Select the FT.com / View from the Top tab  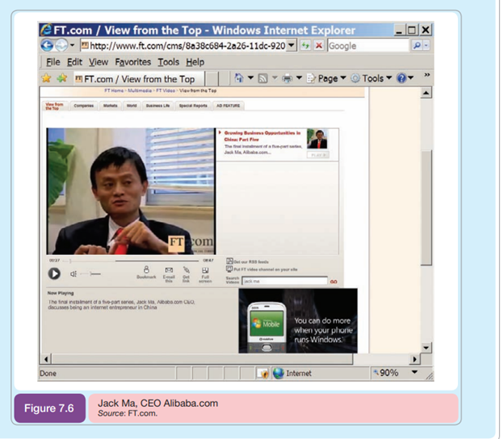[139, 79]
